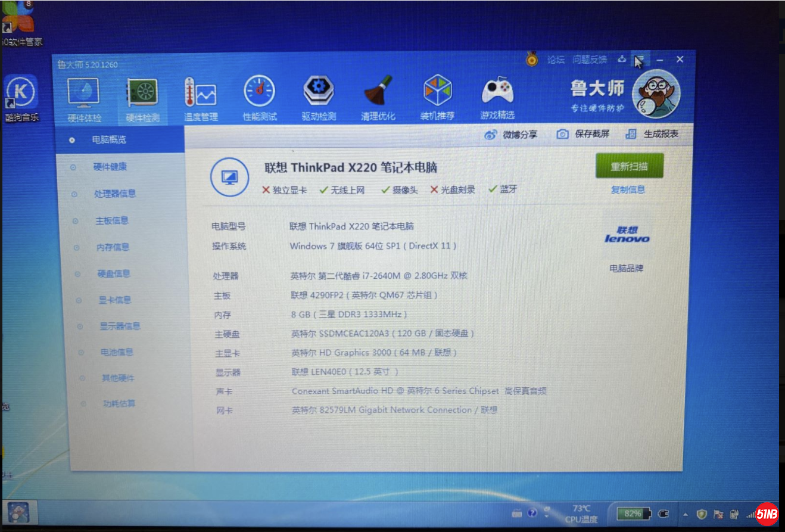Image resolution: width=785 pixels, height=532 pixels.
Task: Select the 硬件检测 hardware detection icon
Action: 142,99
